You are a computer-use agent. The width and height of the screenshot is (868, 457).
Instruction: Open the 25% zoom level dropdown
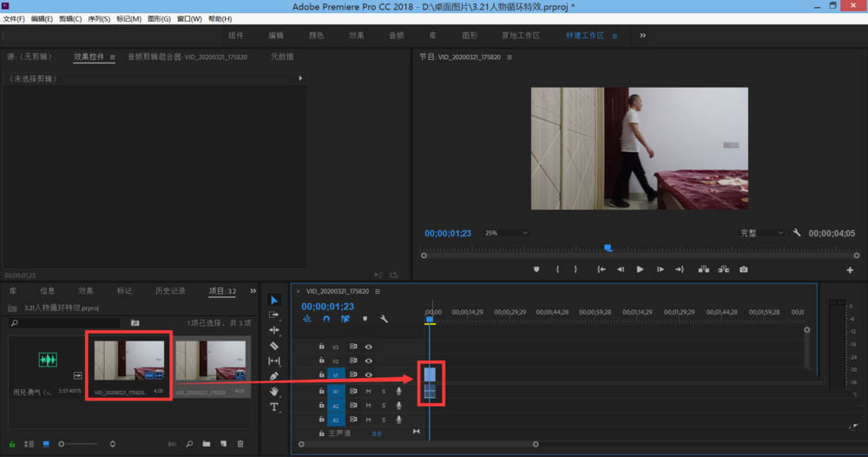(x=505, y=233)
